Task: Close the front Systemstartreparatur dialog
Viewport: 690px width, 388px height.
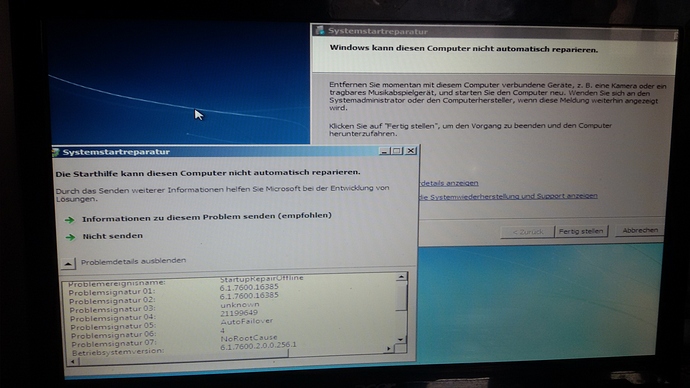Action: [x=411, y=150]
